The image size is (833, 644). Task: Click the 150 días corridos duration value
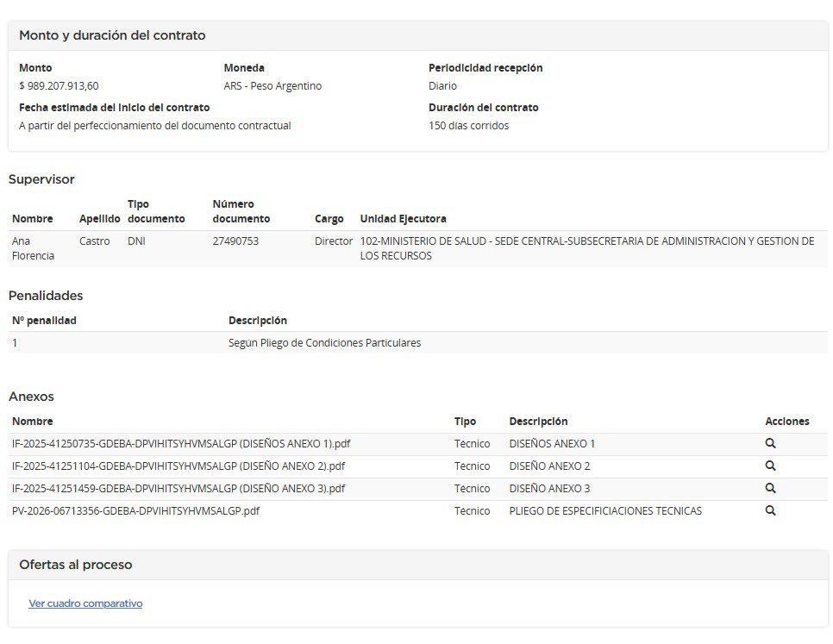468,125
